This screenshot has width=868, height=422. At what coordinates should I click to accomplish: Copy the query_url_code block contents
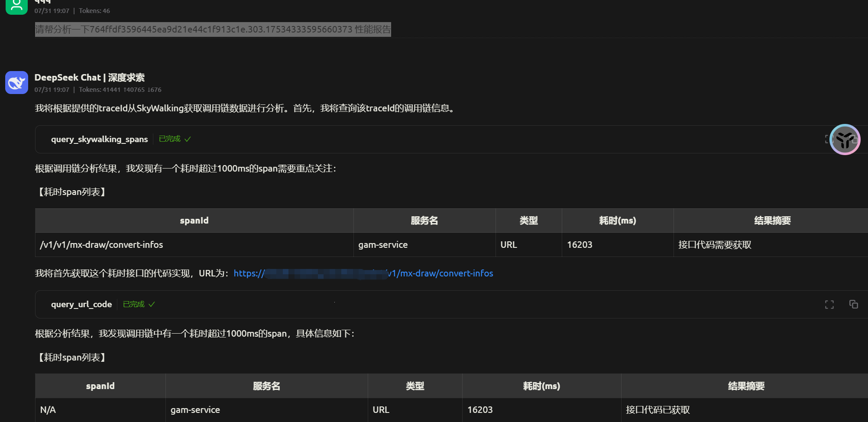point(854,305)
